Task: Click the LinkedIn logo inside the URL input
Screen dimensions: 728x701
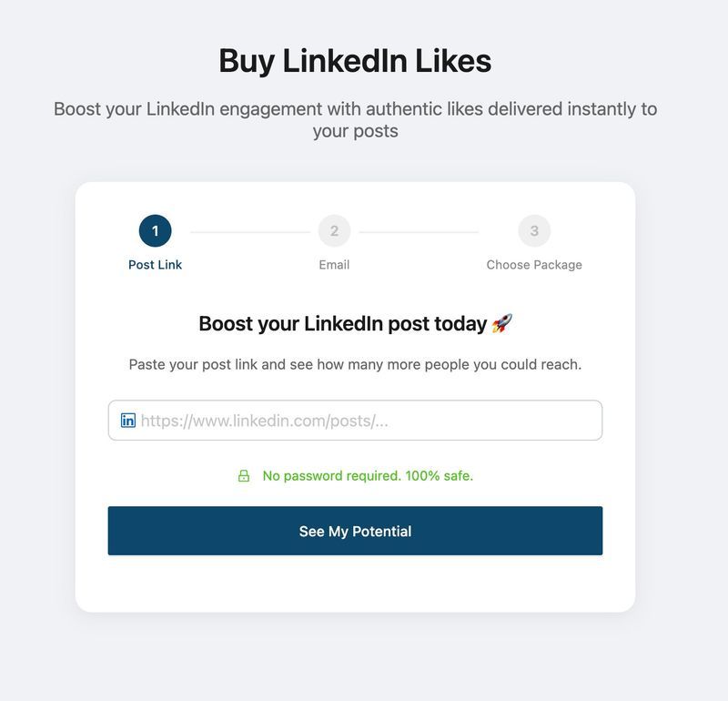Action: pyautogui.click(x=127, y=420)
